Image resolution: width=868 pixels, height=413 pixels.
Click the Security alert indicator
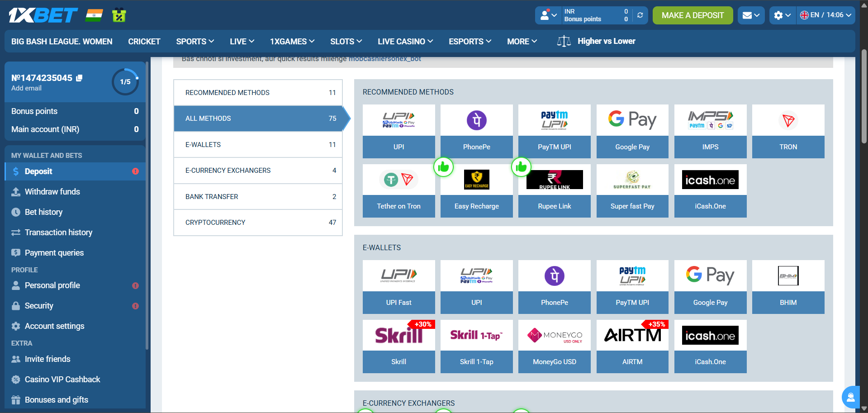(x=135, y=306)
